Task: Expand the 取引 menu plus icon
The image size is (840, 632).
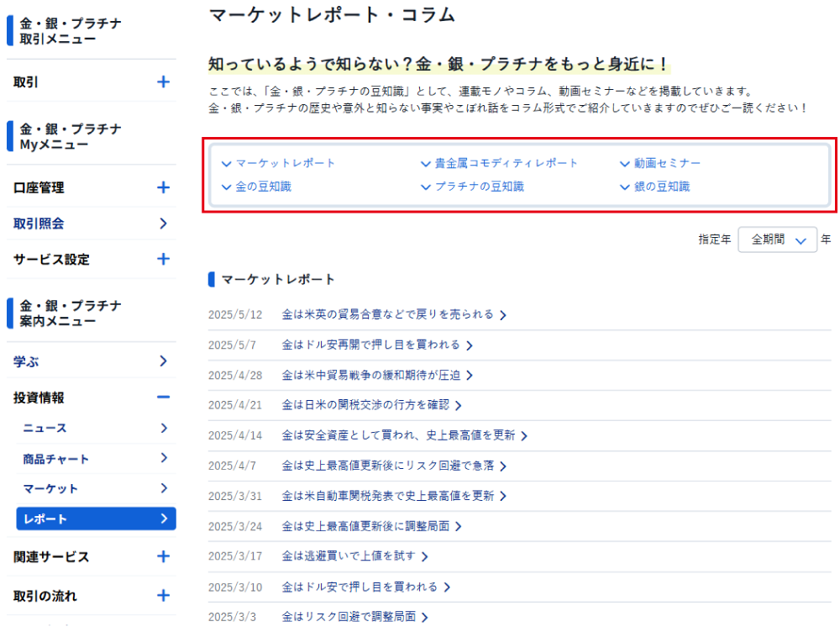Action: [x=163, y=82]
